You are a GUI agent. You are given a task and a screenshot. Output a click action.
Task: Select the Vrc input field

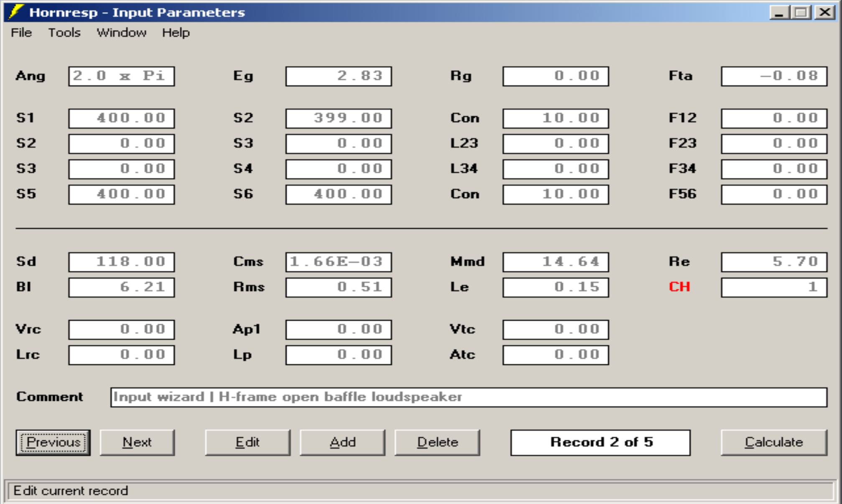click(x=122, y=330)
